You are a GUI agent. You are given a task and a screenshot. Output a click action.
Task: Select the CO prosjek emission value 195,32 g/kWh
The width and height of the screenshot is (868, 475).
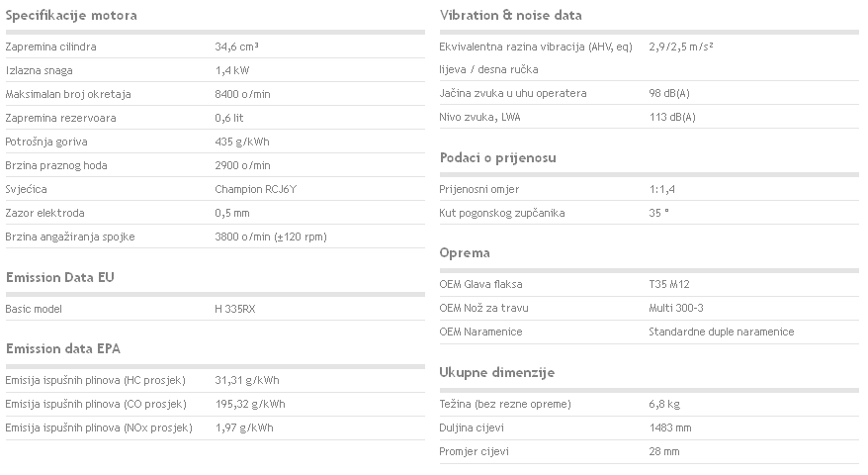[250, 404]
